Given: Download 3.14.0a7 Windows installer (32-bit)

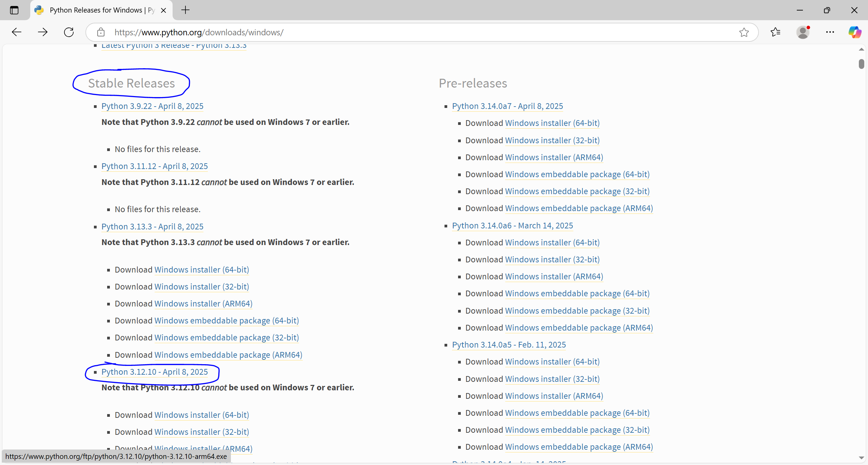Looking at the screenshot, I should click(552, 141).
